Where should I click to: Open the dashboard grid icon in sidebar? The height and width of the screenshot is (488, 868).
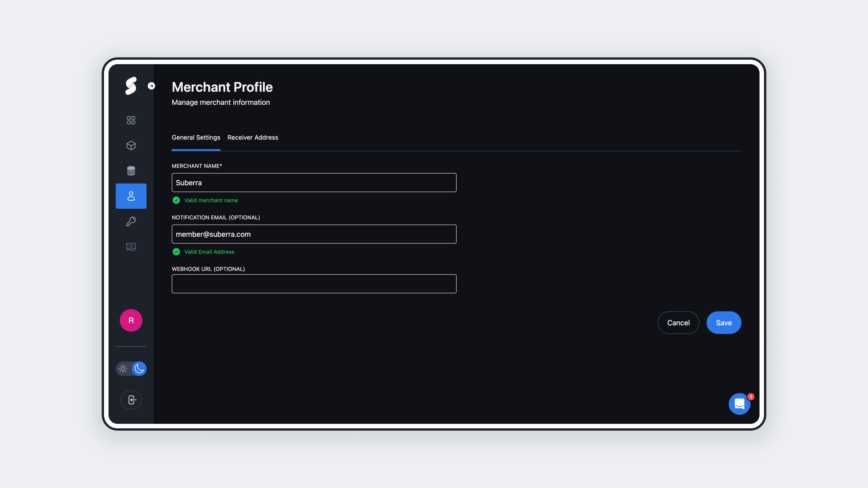pos(131,120)
